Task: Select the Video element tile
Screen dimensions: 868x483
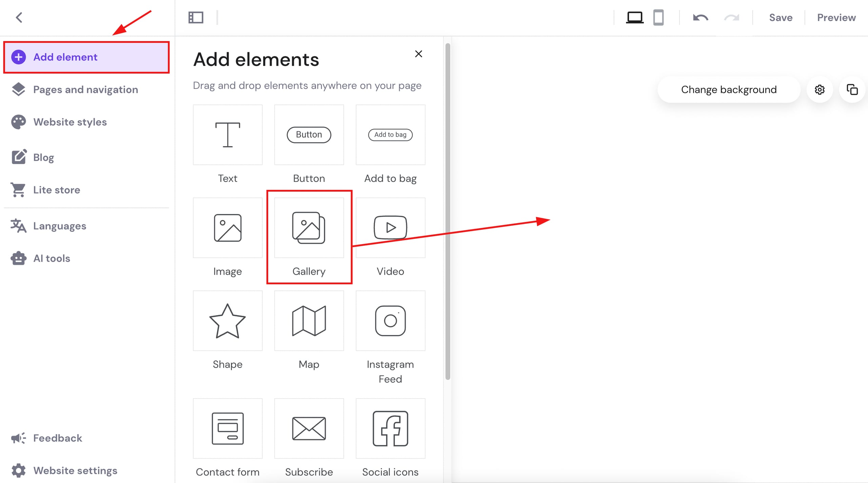Action: tap(390, 228)
